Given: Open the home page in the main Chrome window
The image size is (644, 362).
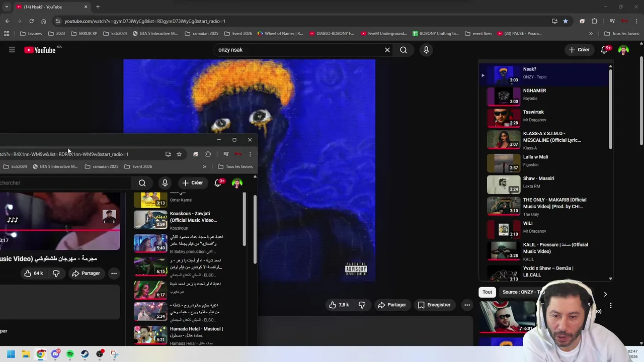Looking at the screenshot, I should [43, 21].
